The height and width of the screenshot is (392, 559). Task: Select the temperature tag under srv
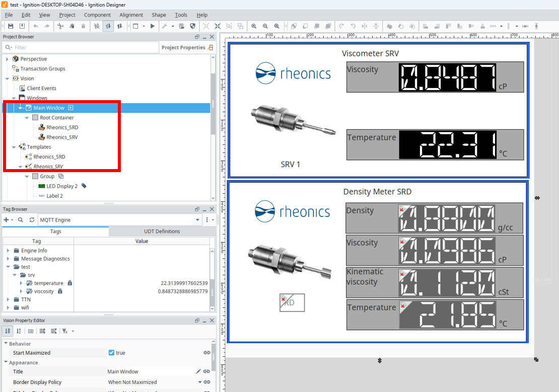[48, 283]
